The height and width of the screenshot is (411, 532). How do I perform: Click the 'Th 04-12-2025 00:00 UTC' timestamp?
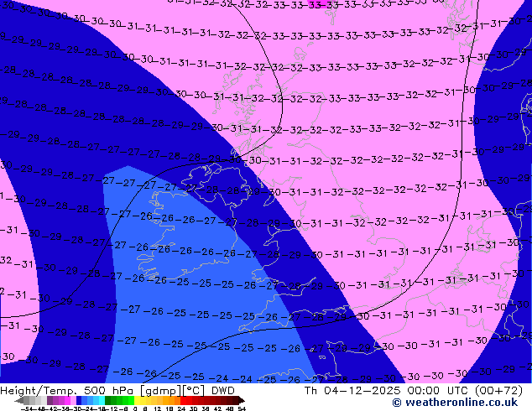pyautogui.click(x=387, y=391)
